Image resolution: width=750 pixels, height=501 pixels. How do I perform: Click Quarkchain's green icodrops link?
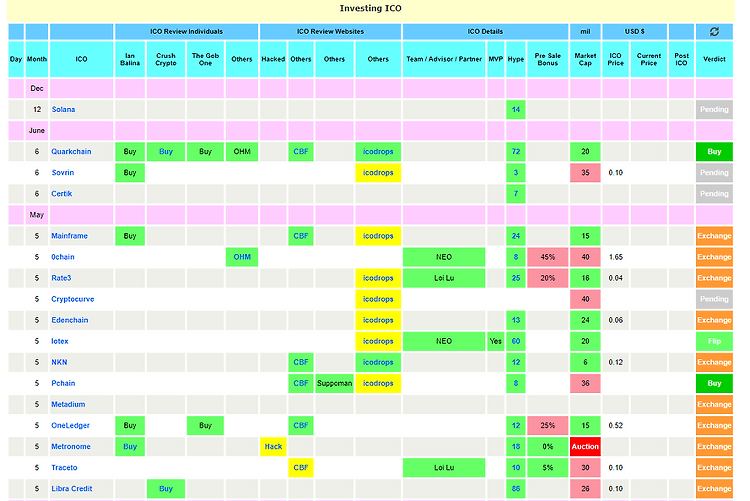coord(378,152)
